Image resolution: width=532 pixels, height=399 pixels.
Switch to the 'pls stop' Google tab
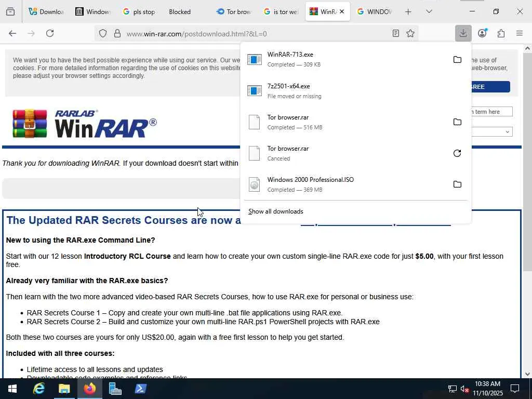[x=139, y=12]
